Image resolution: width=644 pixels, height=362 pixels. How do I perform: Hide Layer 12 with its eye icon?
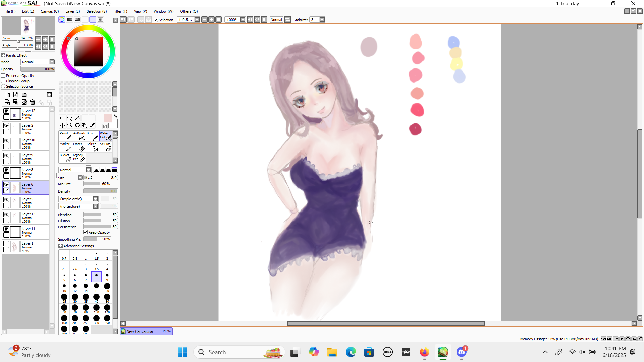[6, 111]
